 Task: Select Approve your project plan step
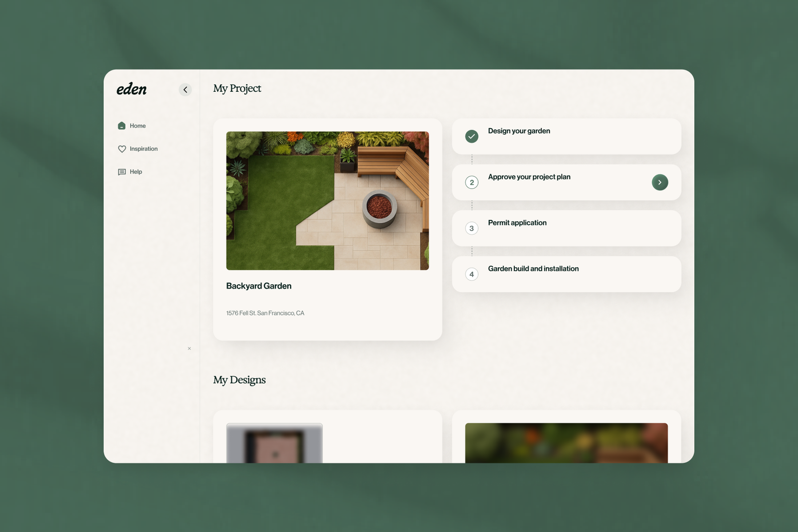pos(567,182)
